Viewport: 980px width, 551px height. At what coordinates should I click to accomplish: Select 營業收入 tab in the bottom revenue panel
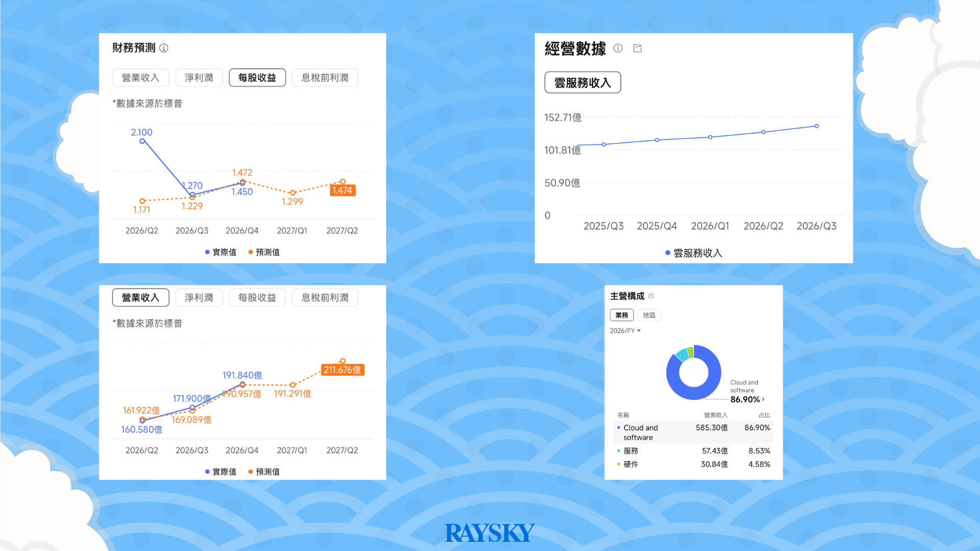pos(140,297)
